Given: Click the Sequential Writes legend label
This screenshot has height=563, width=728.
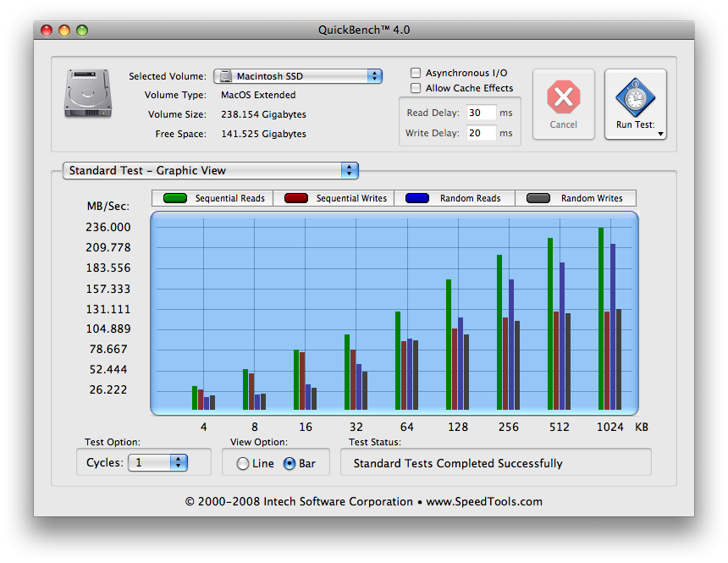Looking at the screenshot, I should click(x=351, y=198).
